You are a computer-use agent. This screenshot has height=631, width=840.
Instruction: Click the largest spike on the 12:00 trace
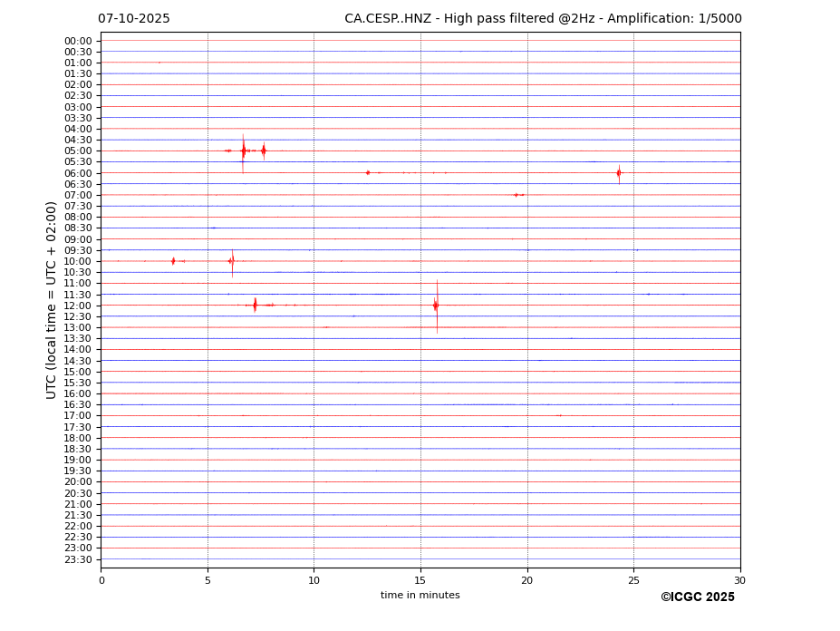click(x=436, y=306)
